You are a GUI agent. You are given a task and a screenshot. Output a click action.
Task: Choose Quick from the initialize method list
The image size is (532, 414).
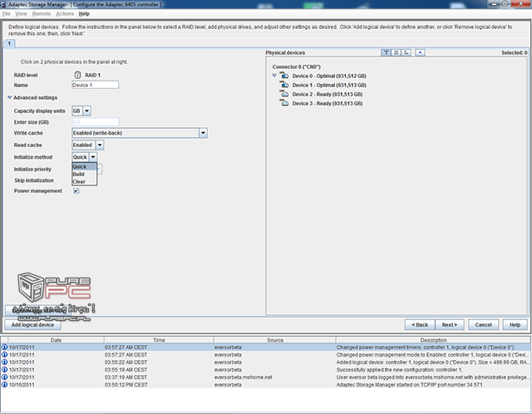tap(85, 166)
